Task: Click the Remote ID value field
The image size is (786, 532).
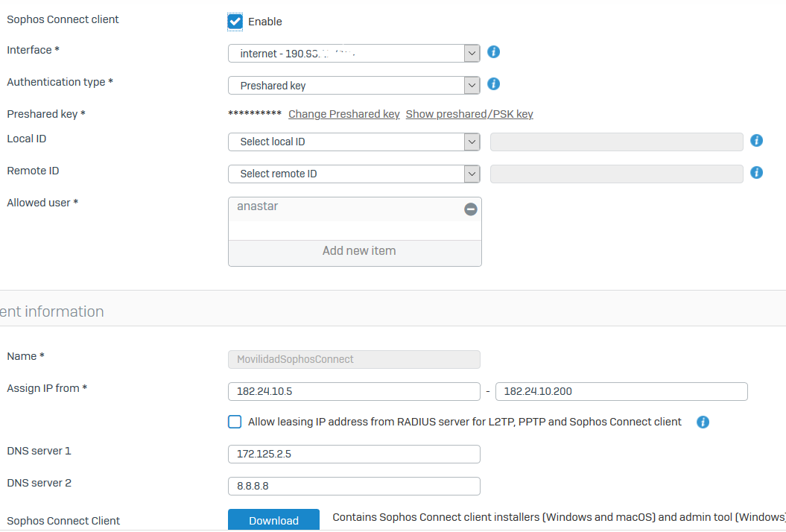Action: tap(617, 174)
